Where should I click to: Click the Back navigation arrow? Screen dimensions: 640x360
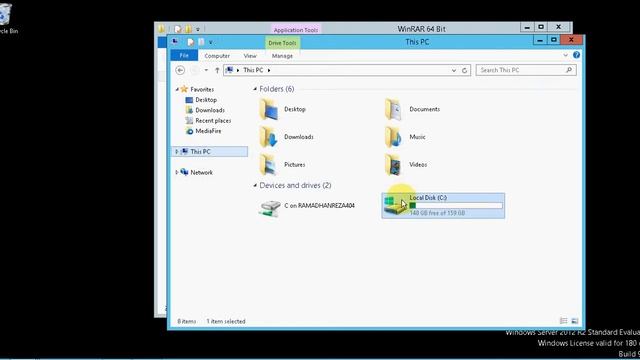pyautogui.click(x=180, y=70)
